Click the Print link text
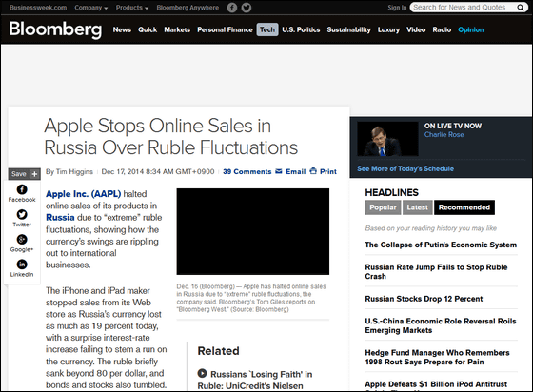Screen dimensions: 533x392 point(328,171)
